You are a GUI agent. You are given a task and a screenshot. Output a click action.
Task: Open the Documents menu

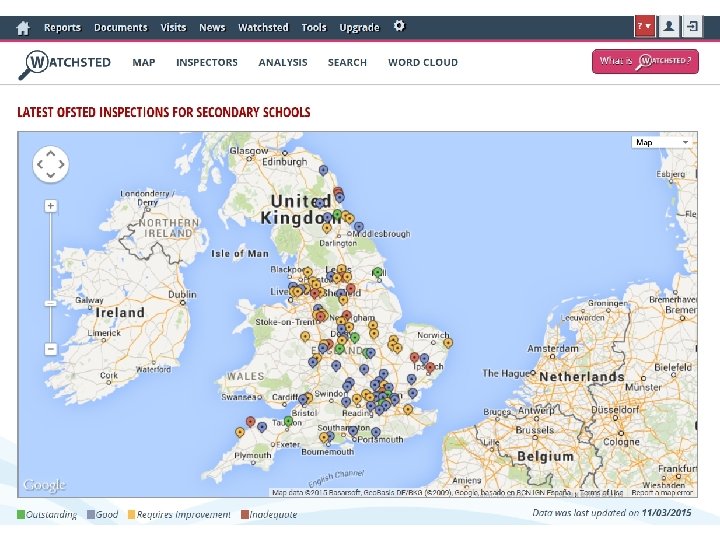[121, 28]
